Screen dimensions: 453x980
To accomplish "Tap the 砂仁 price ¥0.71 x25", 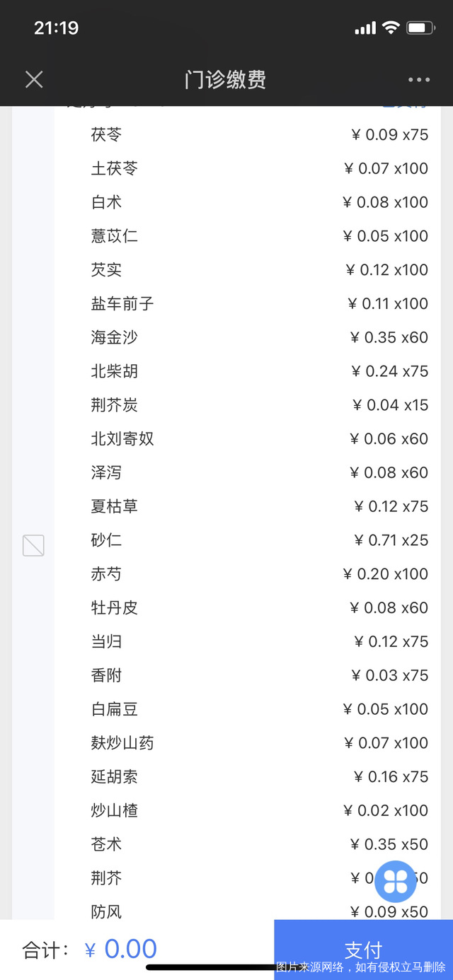I will [391, 540].
